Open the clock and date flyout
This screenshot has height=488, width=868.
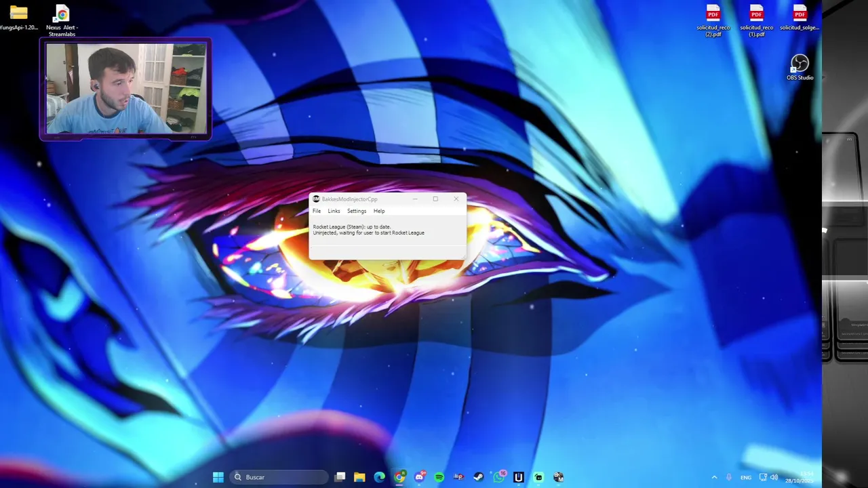pyautogui.click(x=800, y=477)
